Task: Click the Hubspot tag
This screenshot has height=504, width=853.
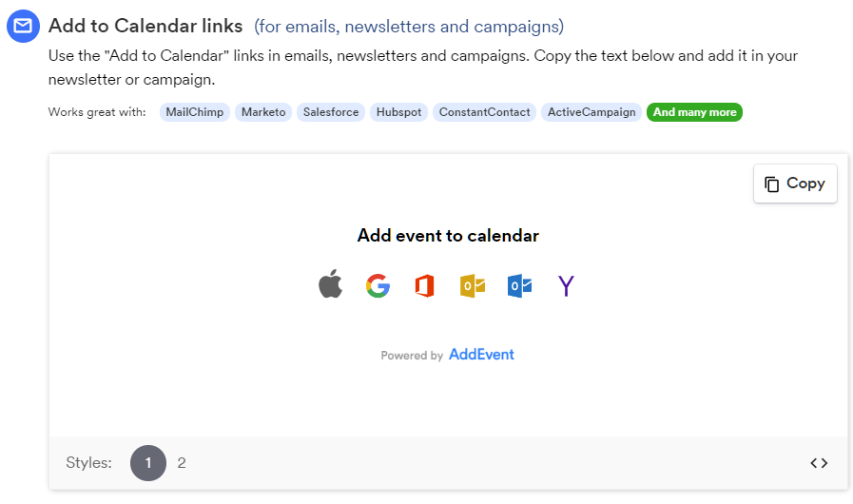Action: [398, 112]
